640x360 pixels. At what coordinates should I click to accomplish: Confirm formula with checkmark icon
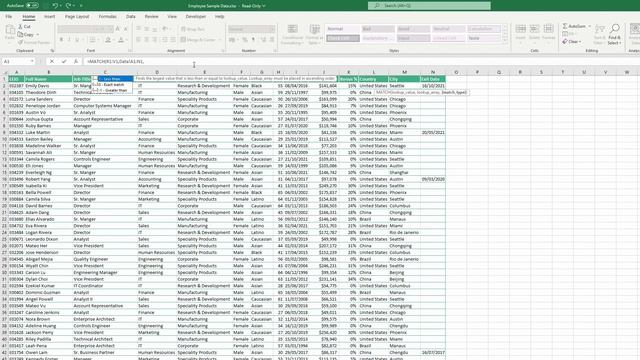pos(64,61)
